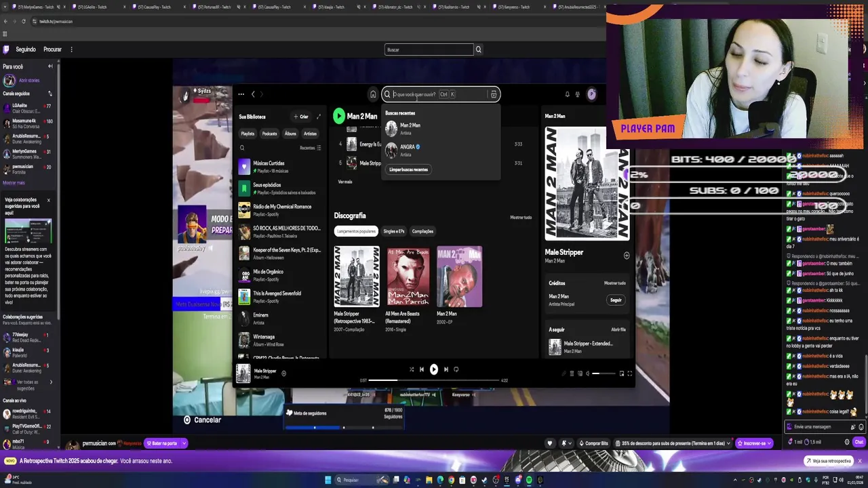Open Músicas Curtidas playlist
Image resolution: width=868 pixels, height=488 pixels.
[x=280, y=166]
